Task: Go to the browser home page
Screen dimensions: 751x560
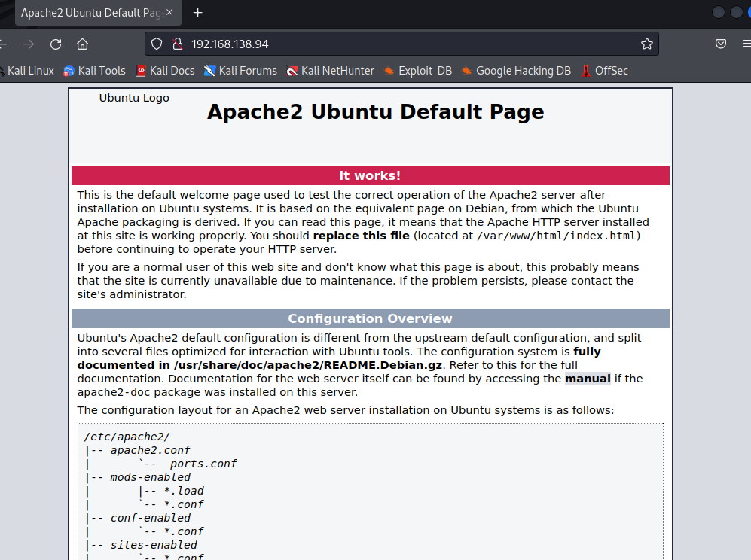Action: tap(82, 44)
